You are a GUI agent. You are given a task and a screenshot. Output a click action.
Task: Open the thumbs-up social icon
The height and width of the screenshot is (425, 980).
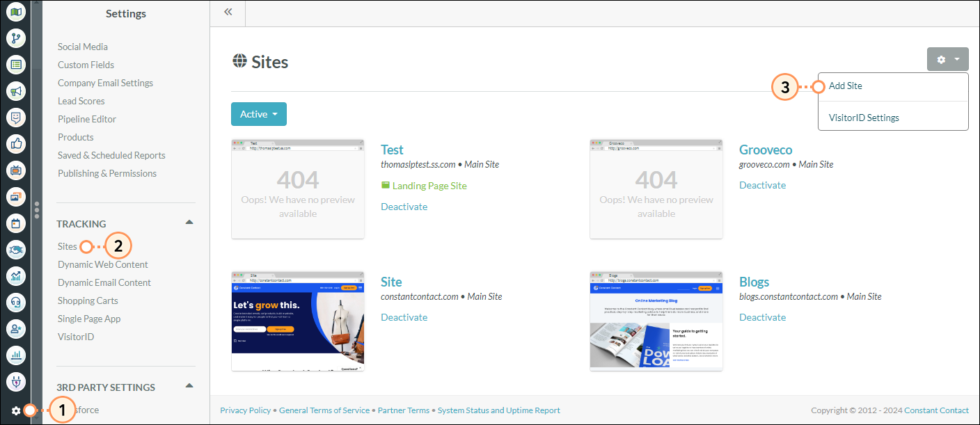16,144
